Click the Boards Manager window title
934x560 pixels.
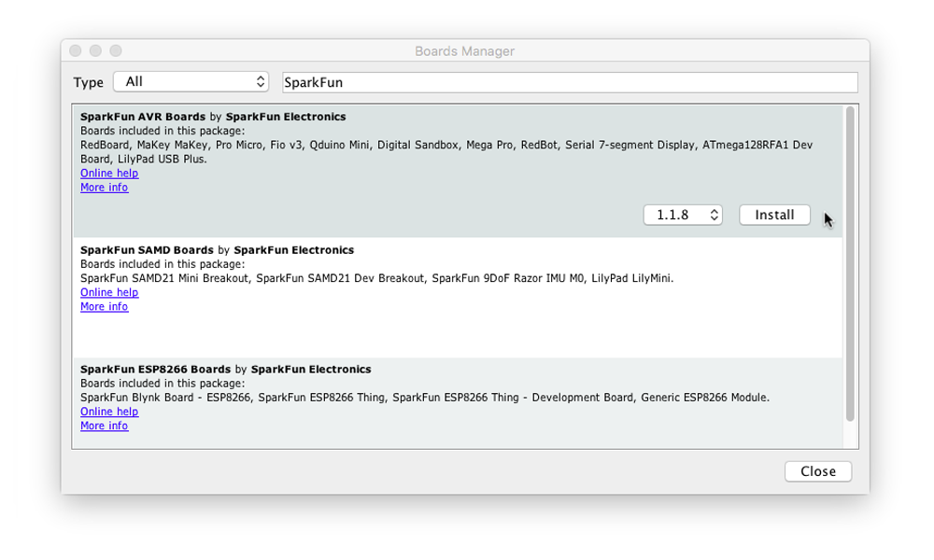point(464,51)
